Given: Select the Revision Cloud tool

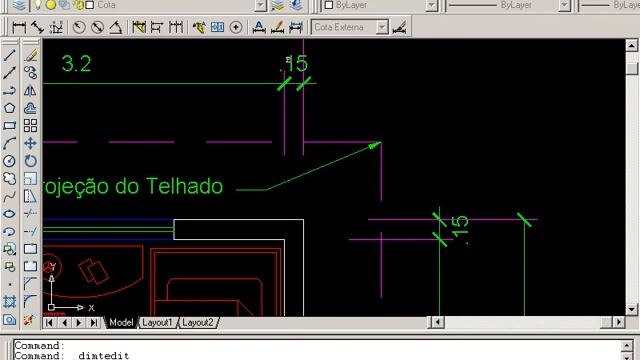Looking at the screenshot, I should (x=9, y=178).
